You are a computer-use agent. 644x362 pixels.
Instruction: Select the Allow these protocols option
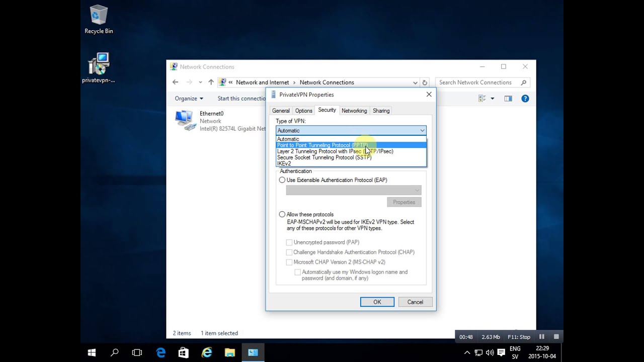[x=282, y=214]
